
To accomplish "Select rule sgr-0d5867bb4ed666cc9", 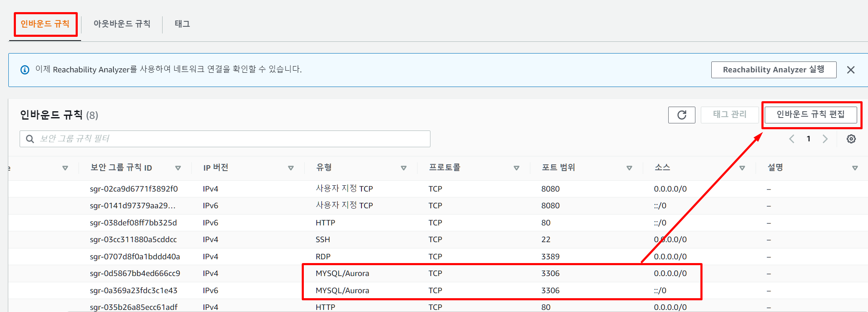I will click(135, 274).
